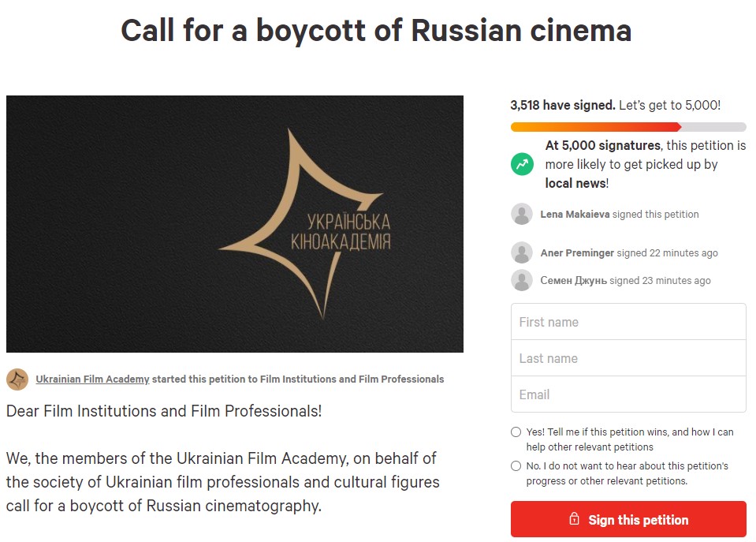This screenshot has height=542, width=756.
Task: Click the Ukrainian Film Academy profile avatar
Action: point(17,379)
